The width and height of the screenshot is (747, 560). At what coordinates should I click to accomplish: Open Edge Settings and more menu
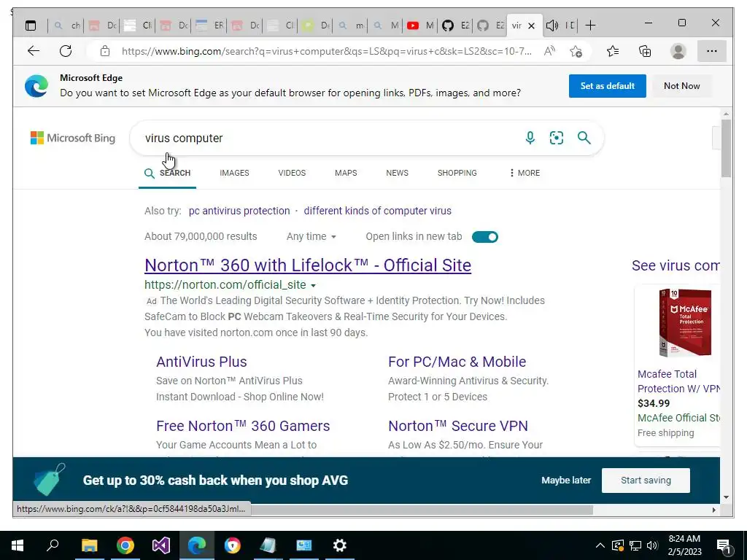click(x=712, y=51)
